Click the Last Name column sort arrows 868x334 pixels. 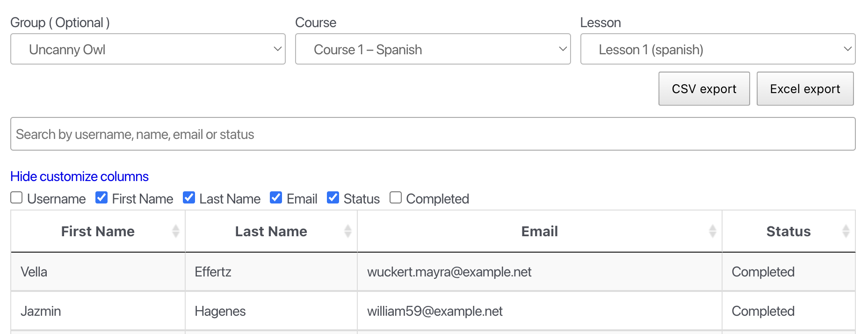(348, 231)
